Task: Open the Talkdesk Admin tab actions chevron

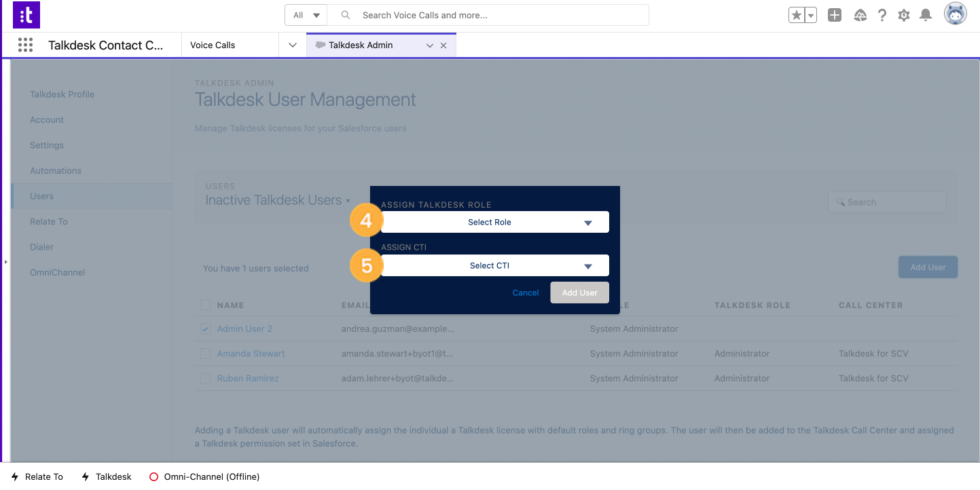Action: coord(429,45)
